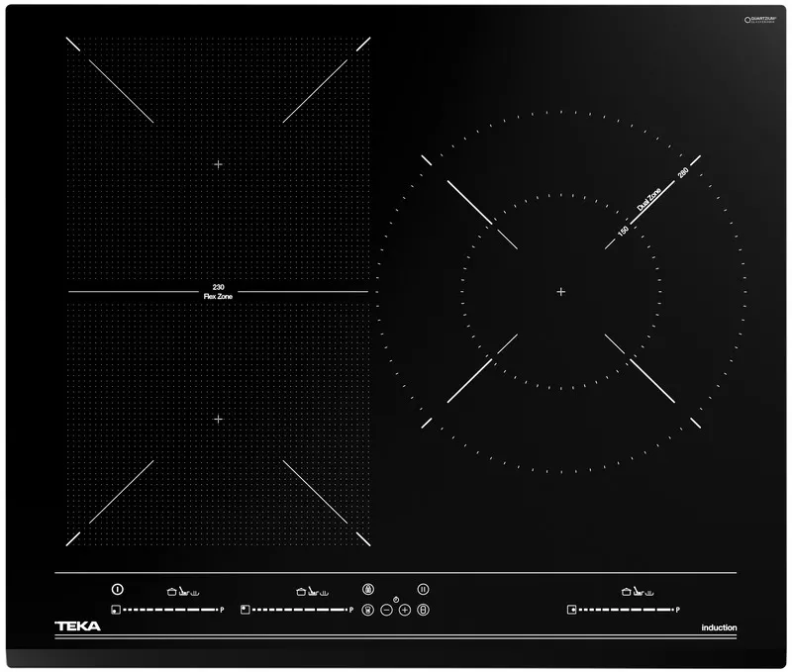
Task: Tap the round icon right of plus
Action: point(423,610)
